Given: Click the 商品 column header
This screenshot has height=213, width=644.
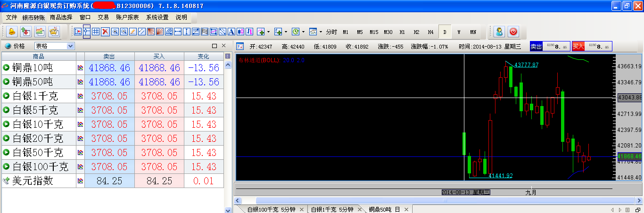Looking at the screenshot, I should [39, 57].
